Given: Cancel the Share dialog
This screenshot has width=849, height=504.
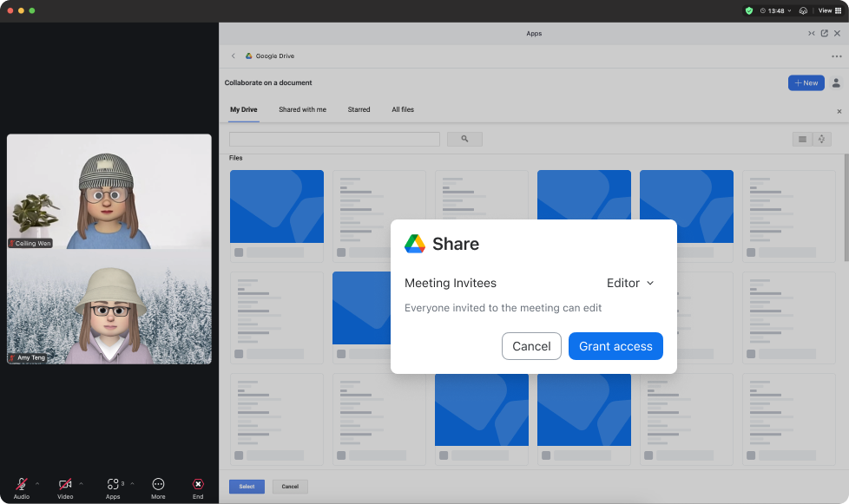Looking at the screenshot, I should tap(531, 346).
